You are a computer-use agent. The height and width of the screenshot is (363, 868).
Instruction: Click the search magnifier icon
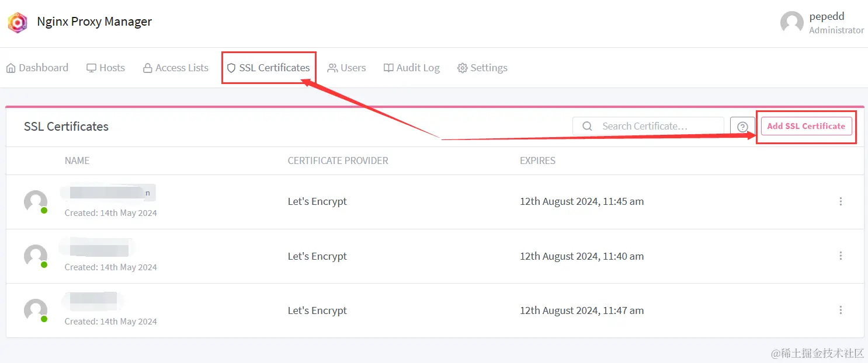[588, 126]
